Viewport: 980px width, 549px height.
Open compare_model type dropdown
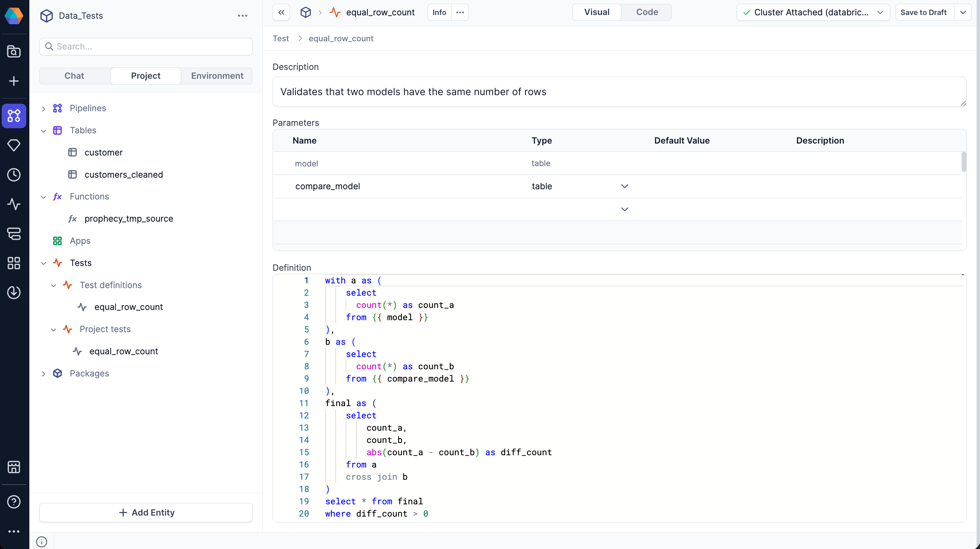click(624, 186)
